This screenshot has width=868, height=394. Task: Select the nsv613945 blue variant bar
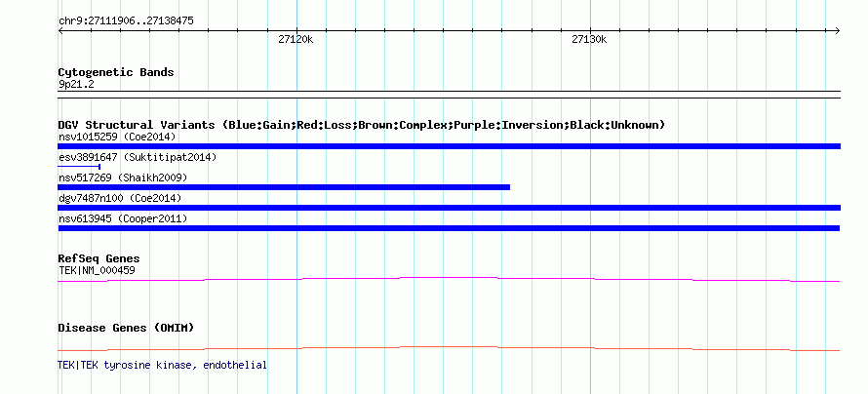[449, 228]
